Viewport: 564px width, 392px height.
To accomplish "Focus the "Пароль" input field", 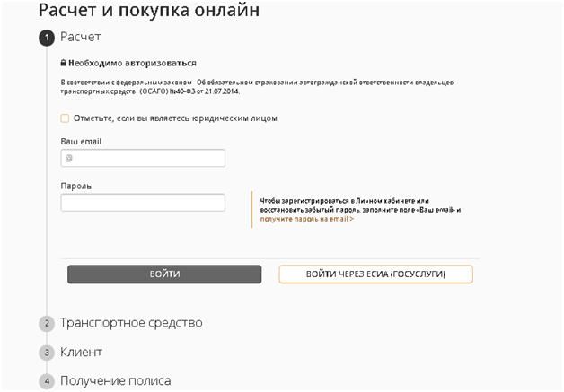I will click(143, 203).
